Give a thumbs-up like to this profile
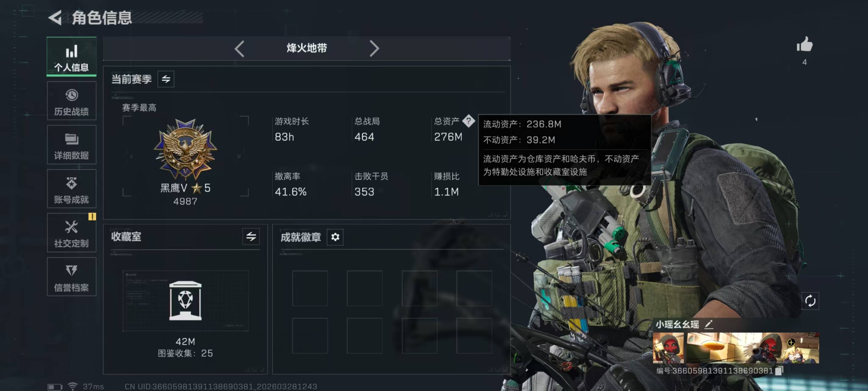Screen dimensions: 868x391 pos(804,44)
